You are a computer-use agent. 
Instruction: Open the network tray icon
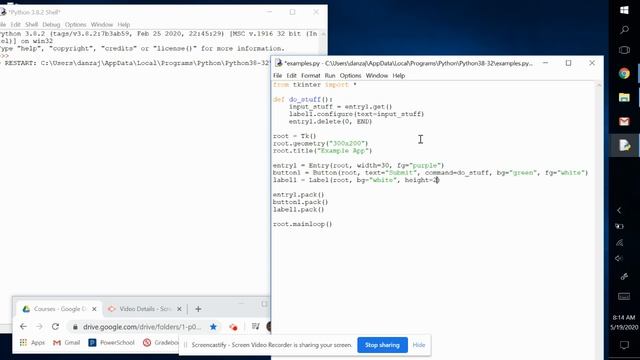click(619, 242)
